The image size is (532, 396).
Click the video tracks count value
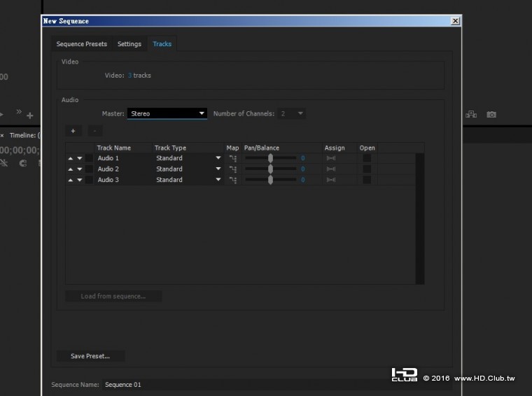coord(129,76)
